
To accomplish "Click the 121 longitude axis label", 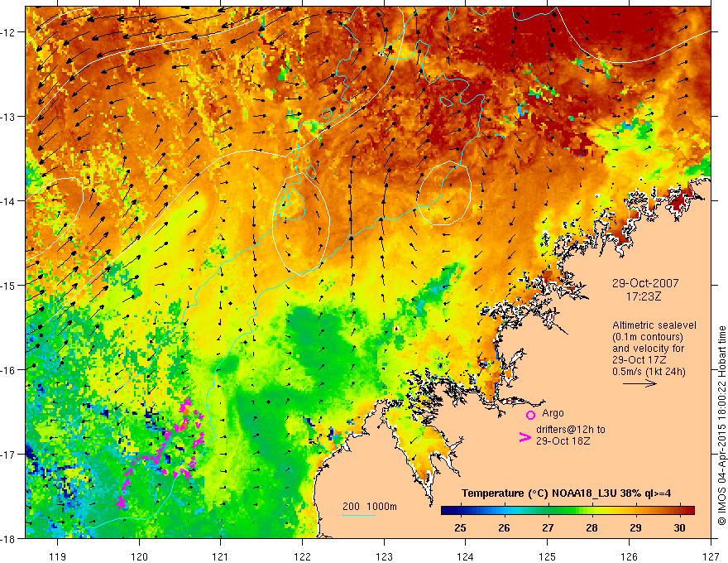I will point(221,556).
